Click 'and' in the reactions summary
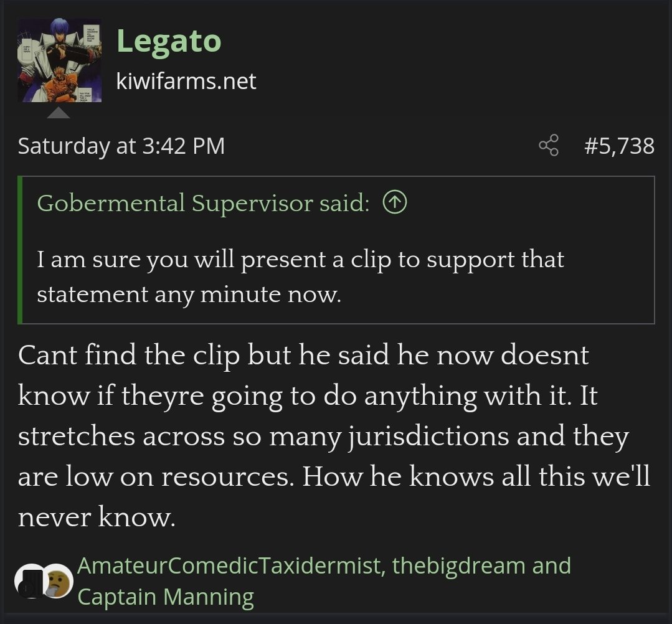672x624 pixels. pos(552,565)
